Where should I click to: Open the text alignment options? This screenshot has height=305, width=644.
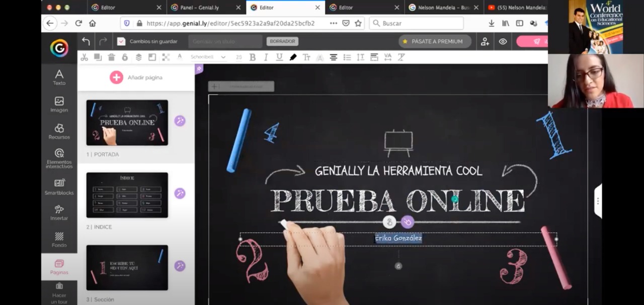334,57
